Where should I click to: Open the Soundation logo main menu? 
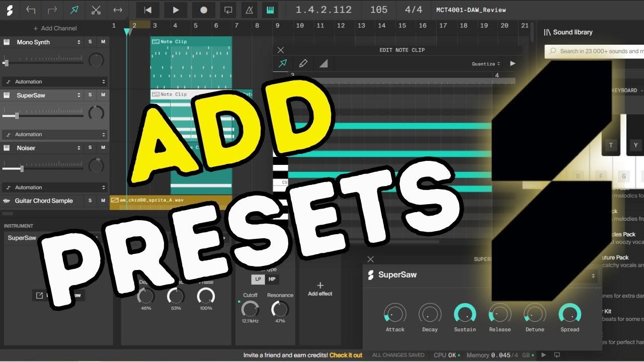(10, 10)
